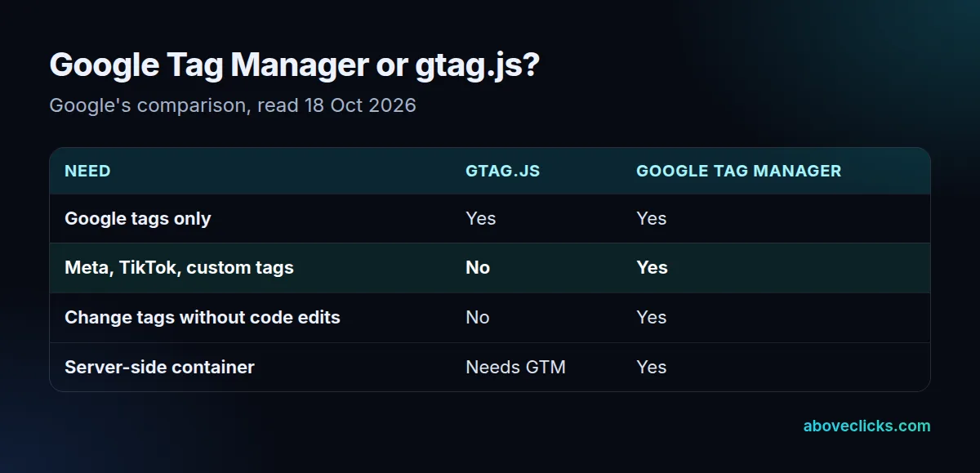This screenshot has width=980, height=473.
Task: Select the "Meta, TikTok, custom tags" label
Action: point(179,268)
